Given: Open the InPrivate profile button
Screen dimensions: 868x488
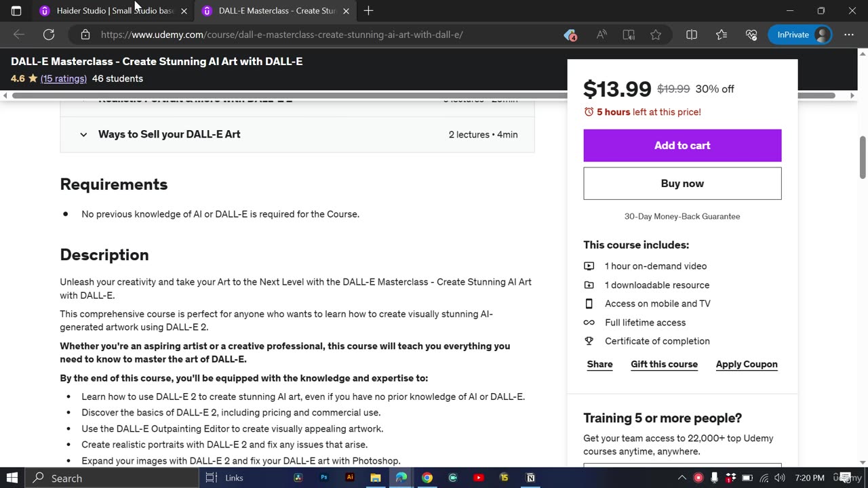Looking at the screenshot, I should tap(800, 35).
